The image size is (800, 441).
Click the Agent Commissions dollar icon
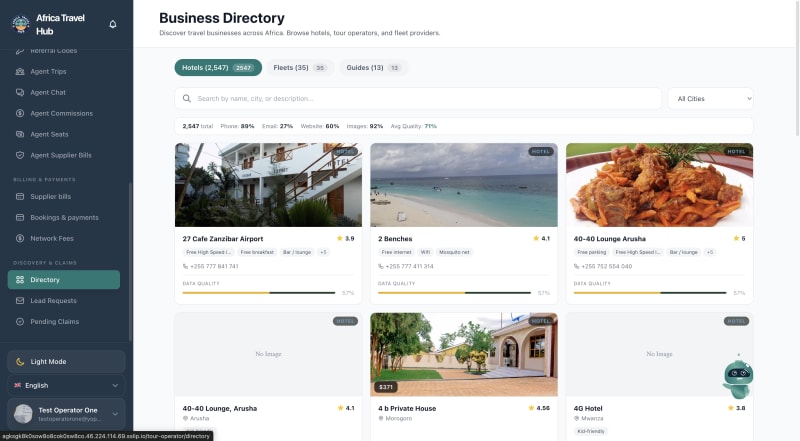(x=20, y=113)
